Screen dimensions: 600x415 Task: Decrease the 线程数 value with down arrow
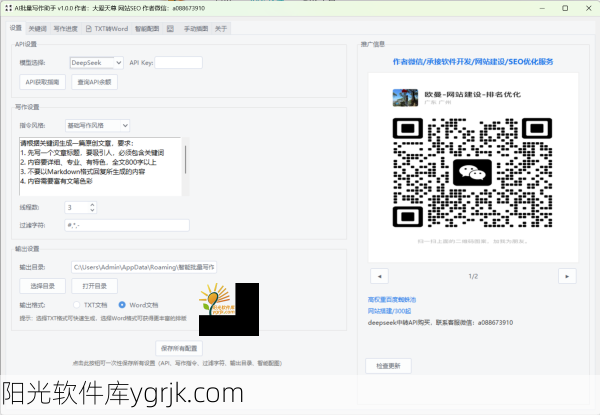point(92,210)
